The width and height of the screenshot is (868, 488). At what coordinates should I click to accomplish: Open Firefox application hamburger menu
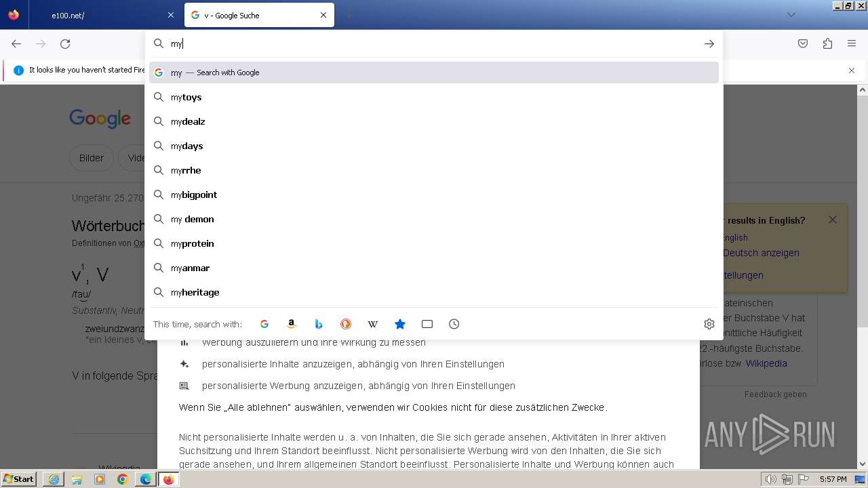click(852, 43)
